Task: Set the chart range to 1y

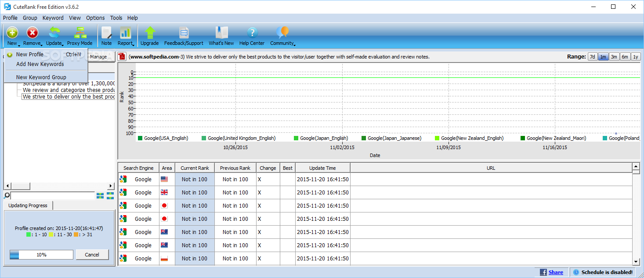Action: (636, 57)
